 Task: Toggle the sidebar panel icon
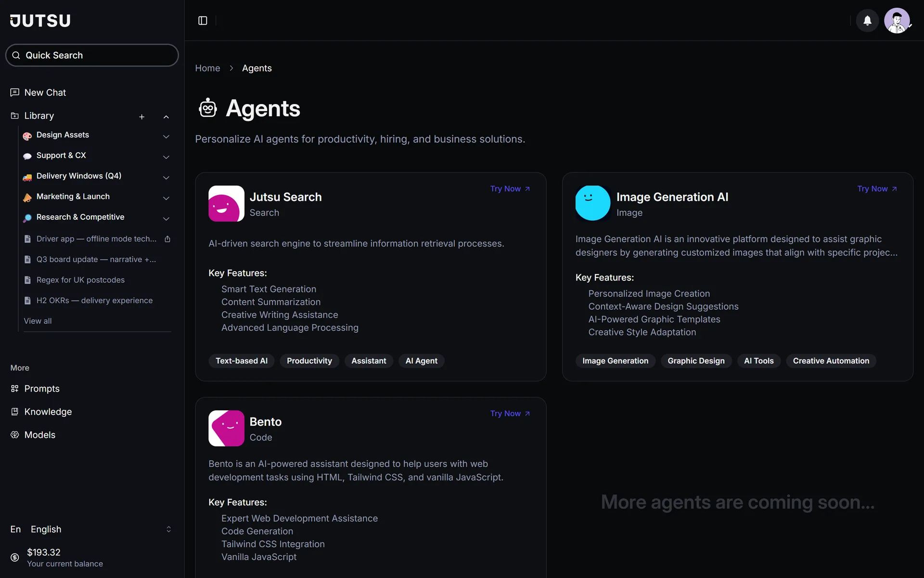coord(203,21)
